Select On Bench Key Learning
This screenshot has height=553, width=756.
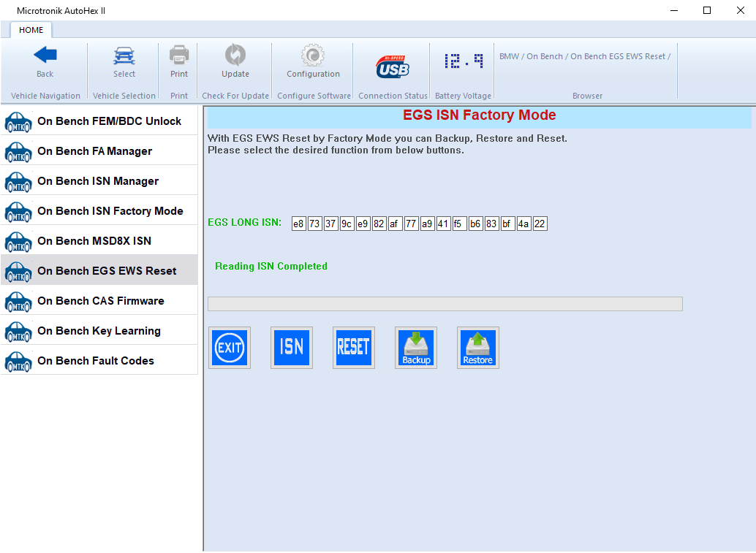click(x=99, y=331)
